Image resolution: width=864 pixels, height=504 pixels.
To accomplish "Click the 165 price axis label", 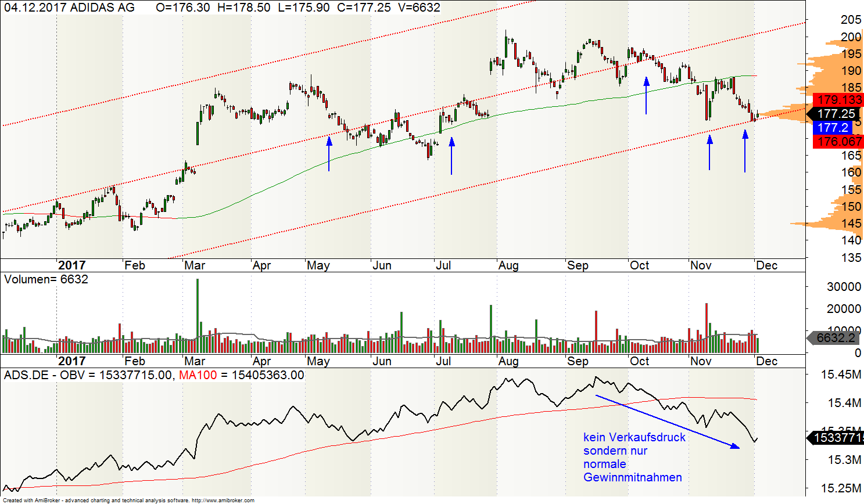I will [851, 155].
